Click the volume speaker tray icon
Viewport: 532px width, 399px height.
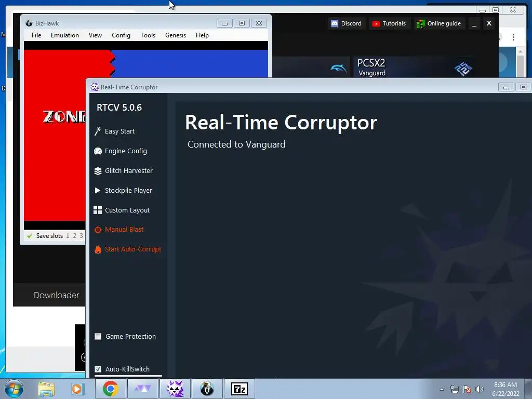480,389
